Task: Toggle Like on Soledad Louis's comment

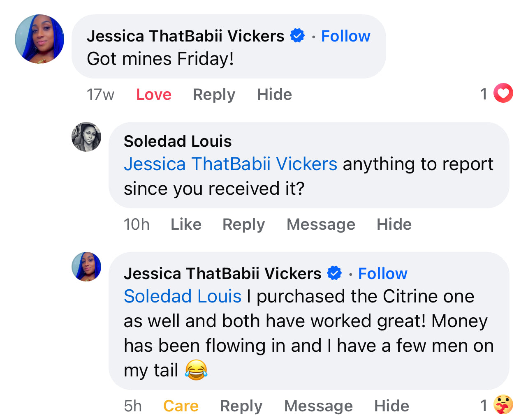Action: tap(186, 224)
